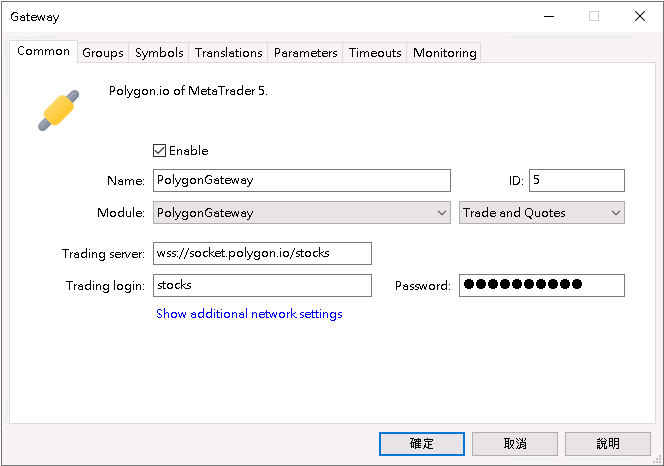The image size is (664, 466).
Task: Close the Gateway dialog window
Action: 640,16
